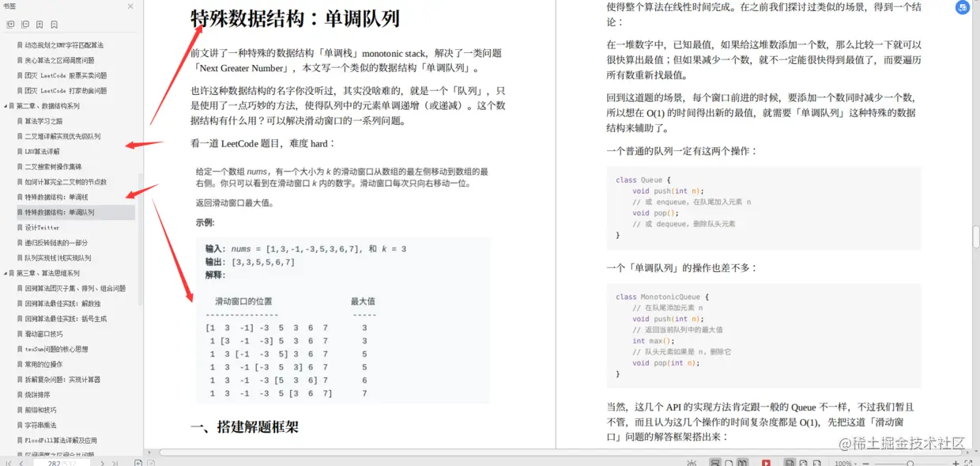Collapse the 第三章、算法思维系列 chapter
Viewport: 980px width, 466px height.
click(6, 273)
